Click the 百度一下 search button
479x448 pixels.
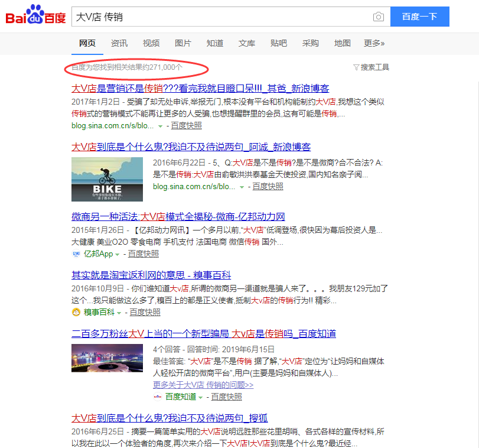click(420, 17)
